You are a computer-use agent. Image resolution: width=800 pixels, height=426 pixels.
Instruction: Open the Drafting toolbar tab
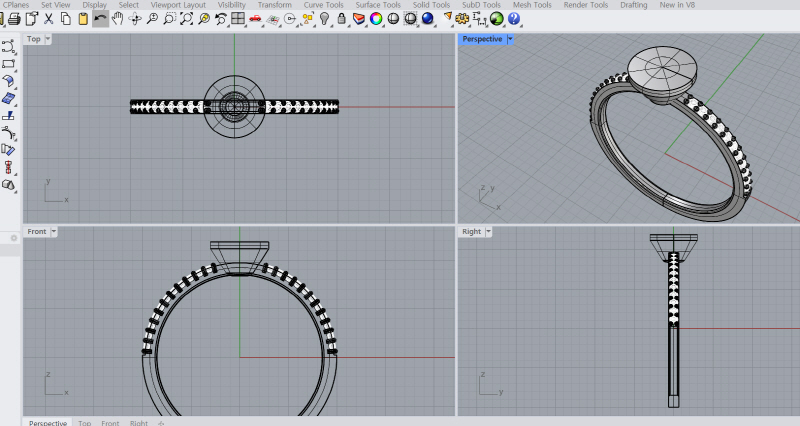pos(634,5)
